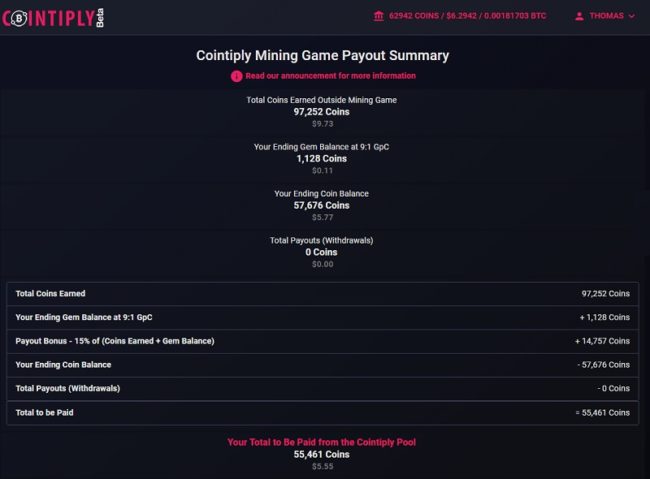Click the 'Total Coins Earned Outside Mining Game' summary text

(x=322, y=100)
